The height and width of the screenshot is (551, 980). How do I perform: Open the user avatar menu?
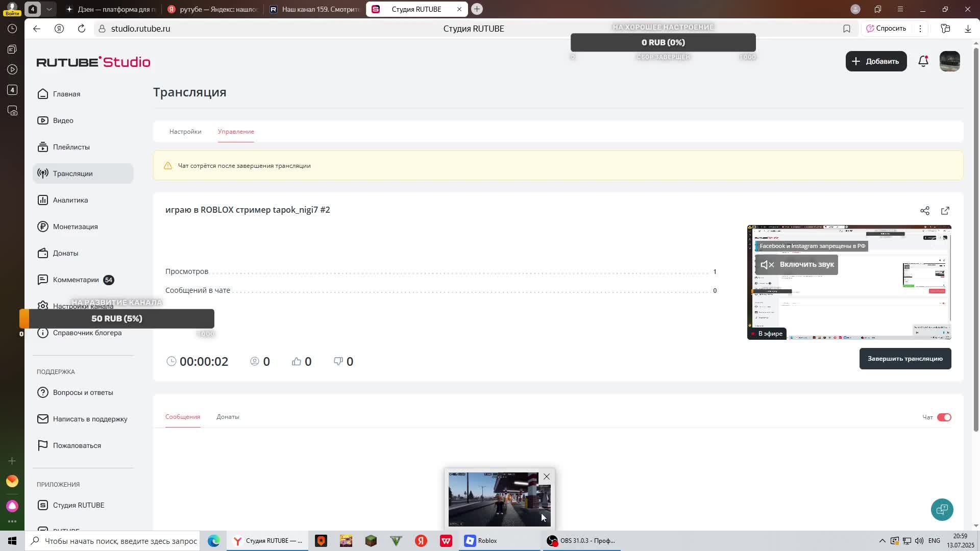point(949,61)
